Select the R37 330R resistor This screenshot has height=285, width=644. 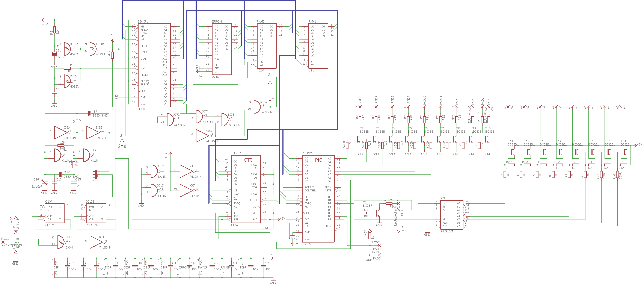click(x=505, y=175)
